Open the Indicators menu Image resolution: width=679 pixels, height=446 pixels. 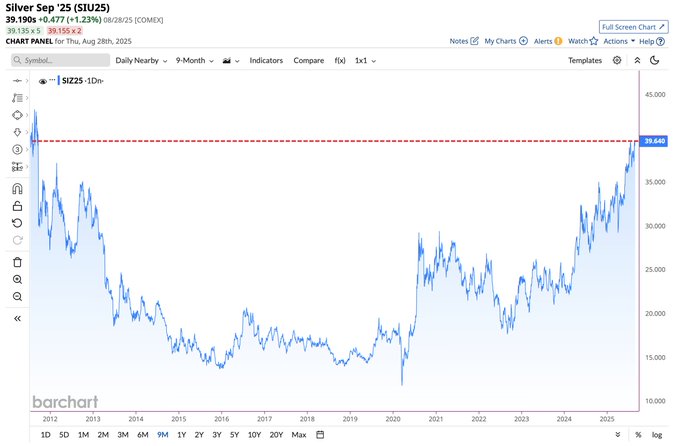(x=266, y=61)
